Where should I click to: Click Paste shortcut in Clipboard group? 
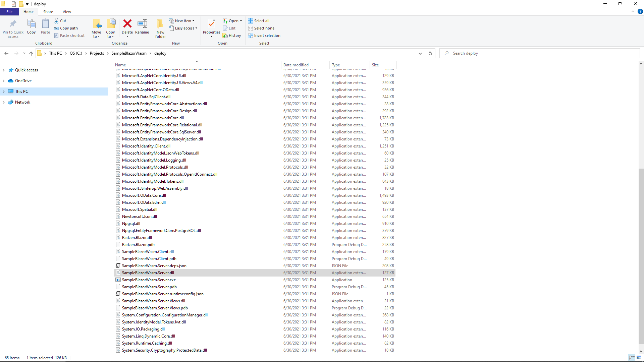point(69,36)
